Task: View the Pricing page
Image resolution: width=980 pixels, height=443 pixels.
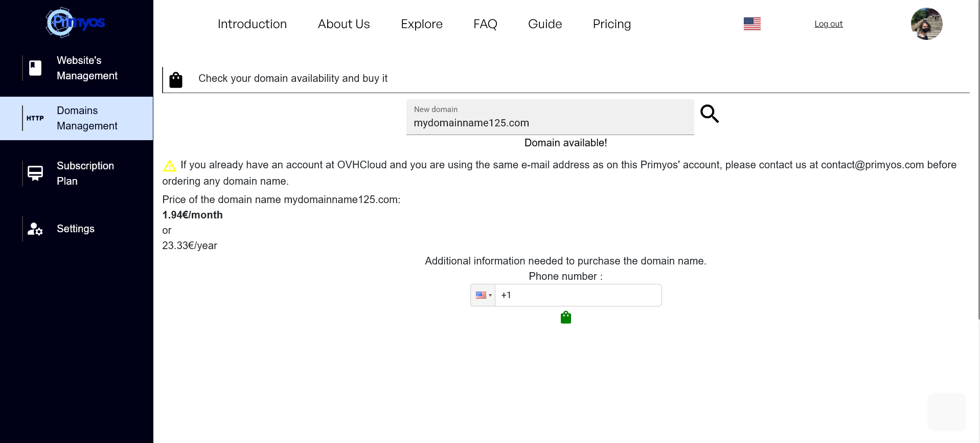Action: (612, 24)
